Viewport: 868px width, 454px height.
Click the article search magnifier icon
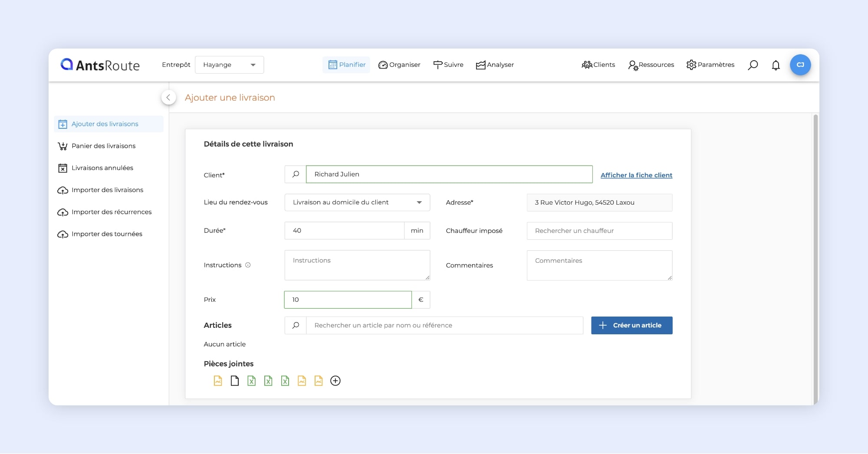pos(296,325)
